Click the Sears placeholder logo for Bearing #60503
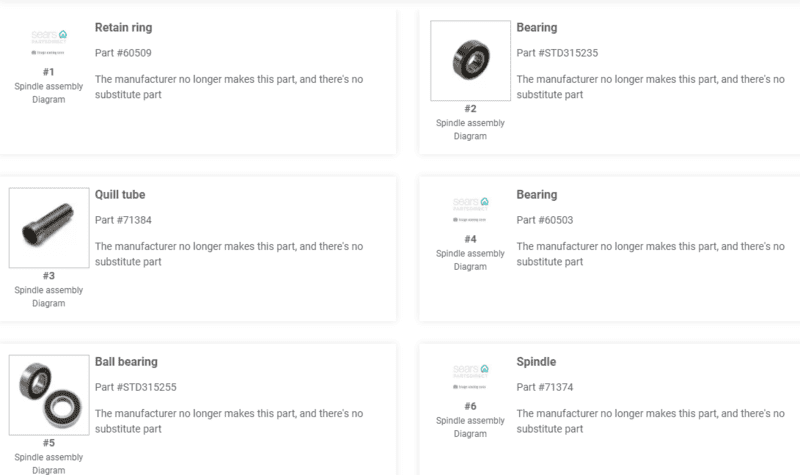 (x=470, y=209)
